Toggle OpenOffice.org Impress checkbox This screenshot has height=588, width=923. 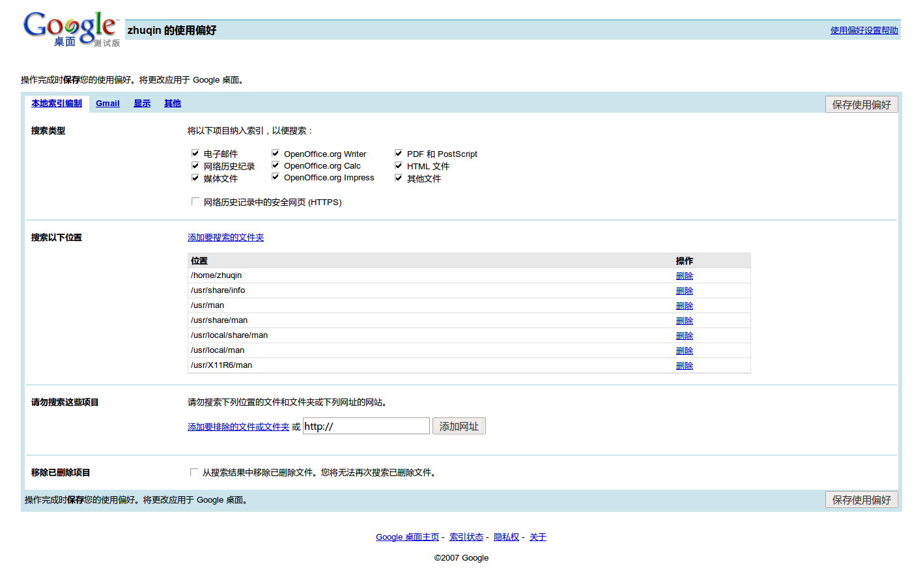click(x=276, y=177)
